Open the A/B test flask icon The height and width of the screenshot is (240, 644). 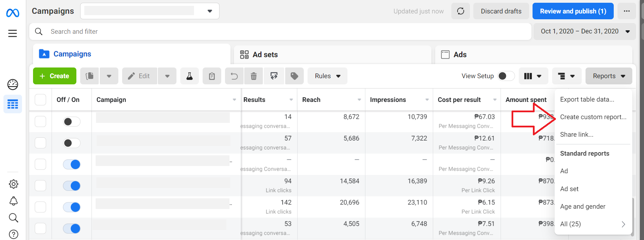(x=190, y=76)
